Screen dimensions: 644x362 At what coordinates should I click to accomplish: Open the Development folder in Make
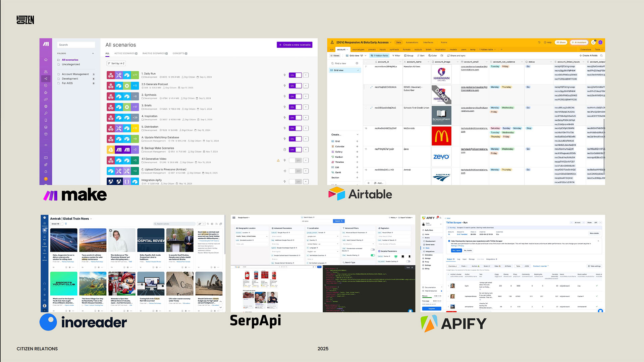(70, 79)
